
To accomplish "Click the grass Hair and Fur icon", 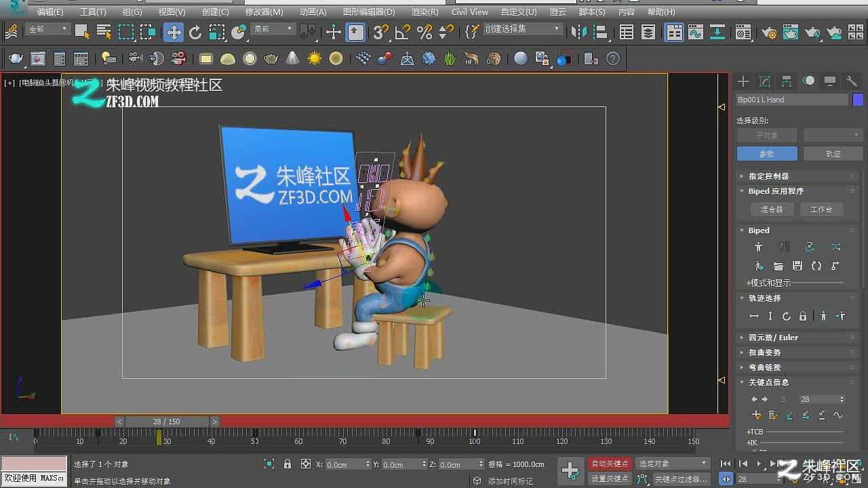I will (x=450, y=59).
